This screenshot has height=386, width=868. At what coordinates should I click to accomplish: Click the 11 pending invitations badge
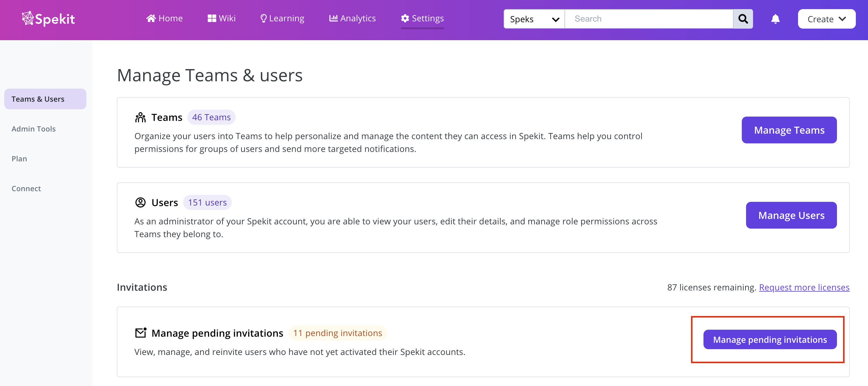pos(337,333)
